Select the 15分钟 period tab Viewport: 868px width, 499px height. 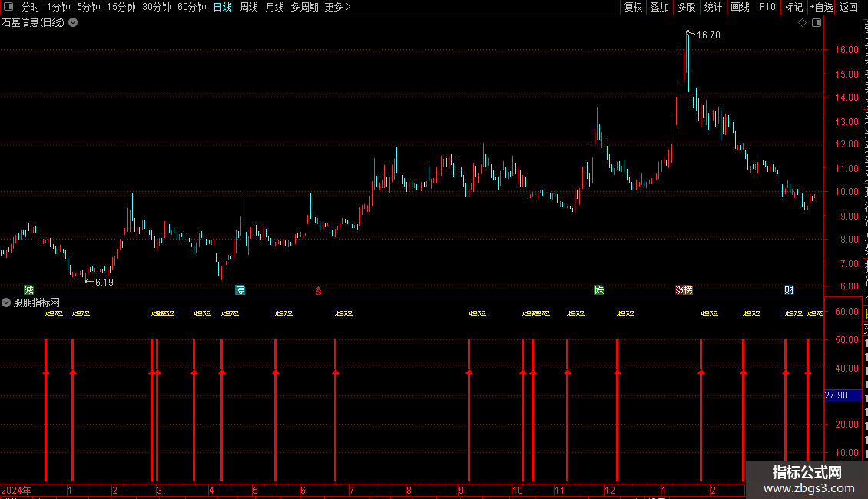pos(121,7)
